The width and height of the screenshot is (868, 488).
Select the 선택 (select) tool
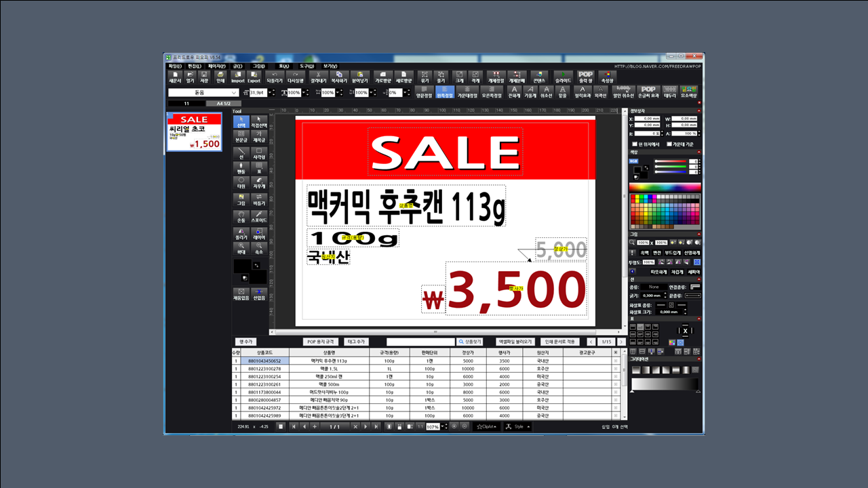pos(241,122)
